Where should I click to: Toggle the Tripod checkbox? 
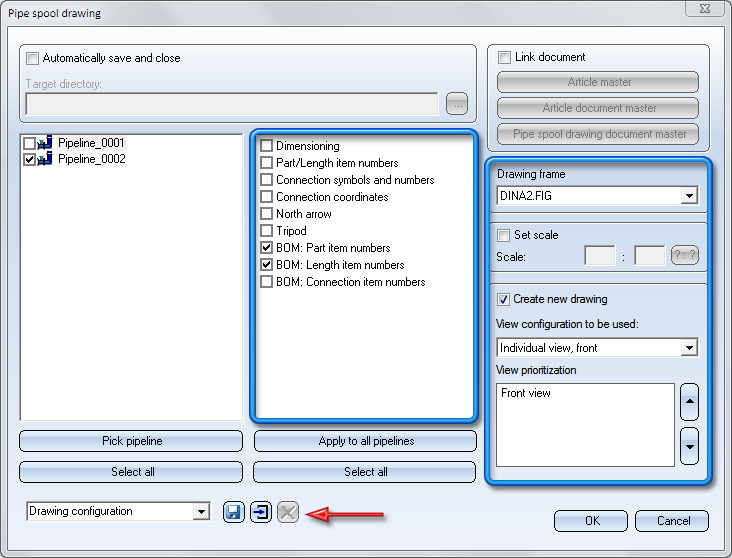pyautogui.click(x=267, y=231)
